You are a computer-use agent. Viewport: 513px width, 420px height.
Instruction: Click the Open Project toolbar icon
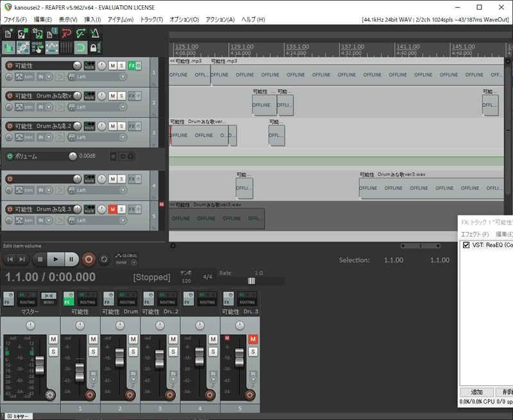22,34
